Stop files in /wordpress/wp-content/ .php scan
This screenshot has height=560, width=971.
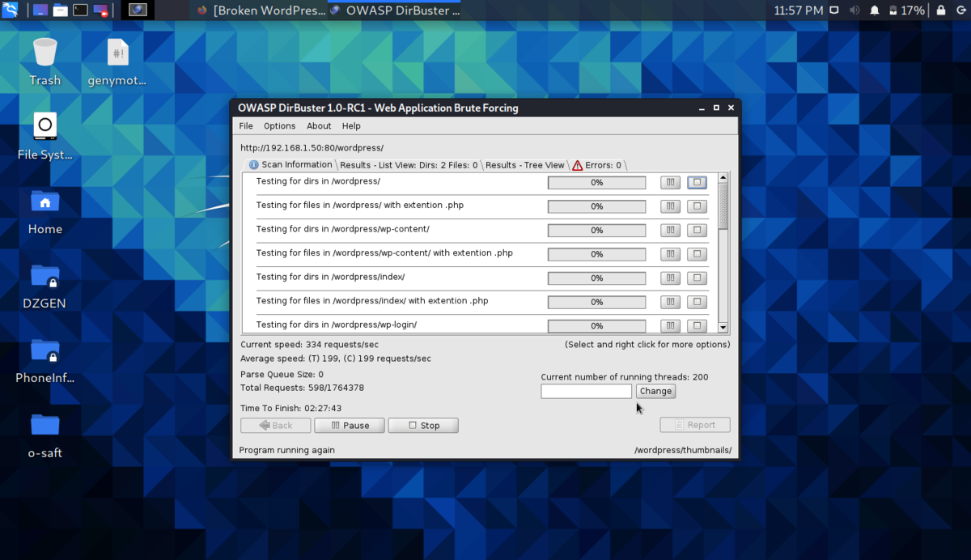[697, 254]
